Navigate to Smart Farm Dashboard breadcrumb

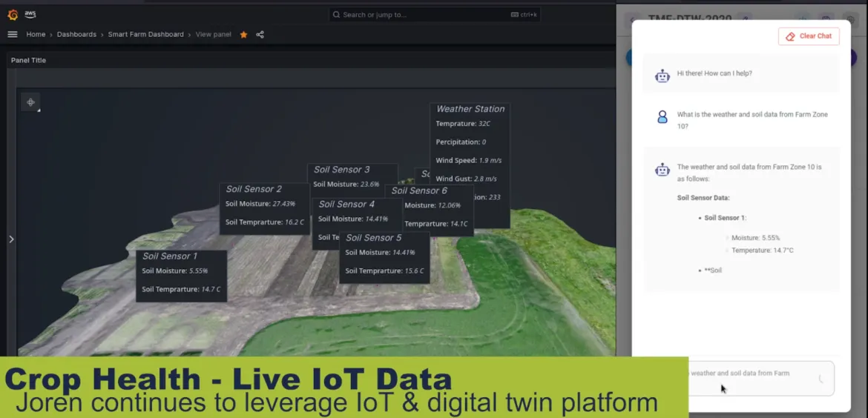click(x=145, y=34)
